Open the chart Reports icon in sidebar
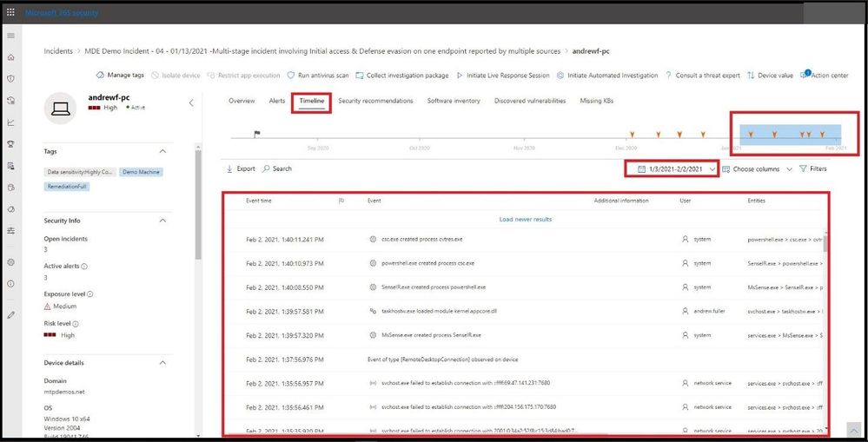 pos(10,122)
